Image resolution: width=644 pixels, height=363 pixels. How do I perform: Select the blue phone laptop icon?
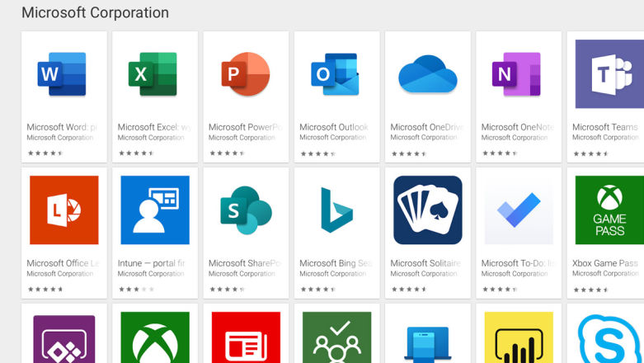[x=428, y=345]
